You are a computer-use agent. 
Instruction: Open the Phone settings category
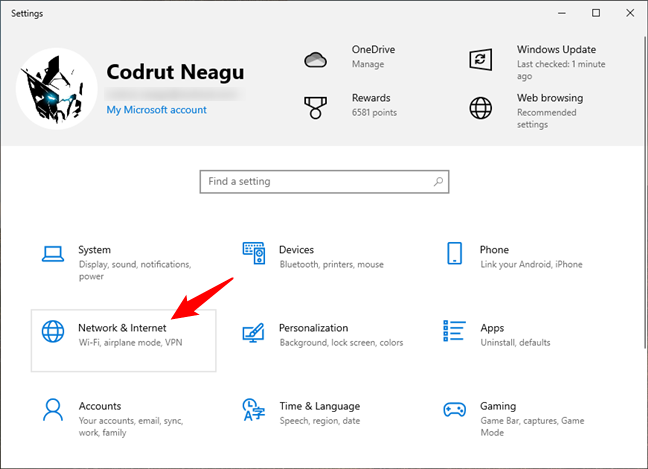point(525,262)
